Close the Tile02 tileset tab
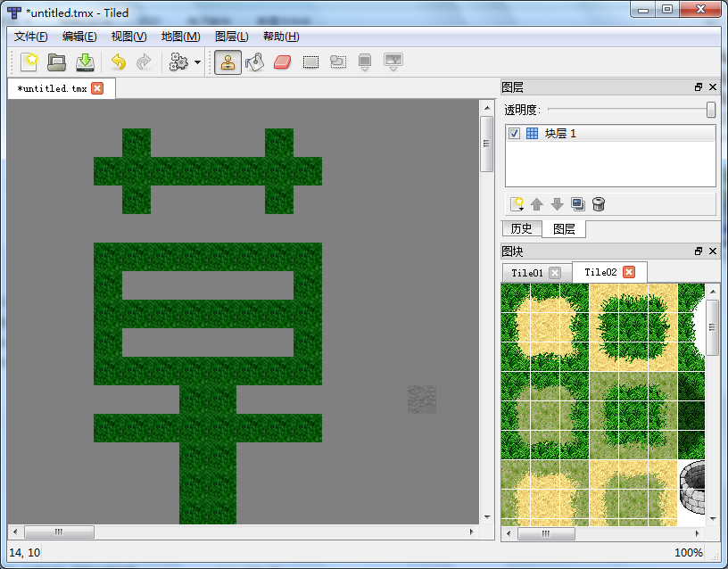Image resolution: width=728 pixels, height=569 pixels. (629, 272)
